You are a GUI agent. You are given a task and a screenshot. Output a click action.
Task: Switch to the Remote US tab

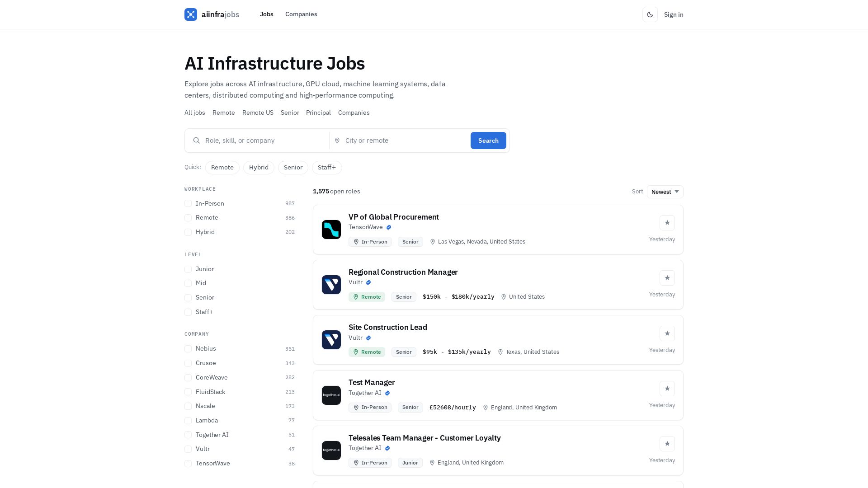click(x=258, y=113)
